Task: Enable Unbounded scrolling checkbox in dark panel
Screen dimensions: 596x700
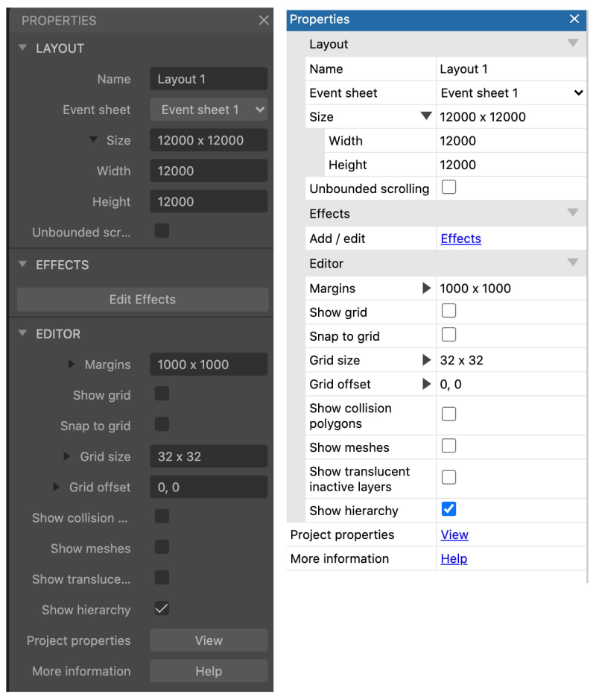Action: tap(162, 231)
